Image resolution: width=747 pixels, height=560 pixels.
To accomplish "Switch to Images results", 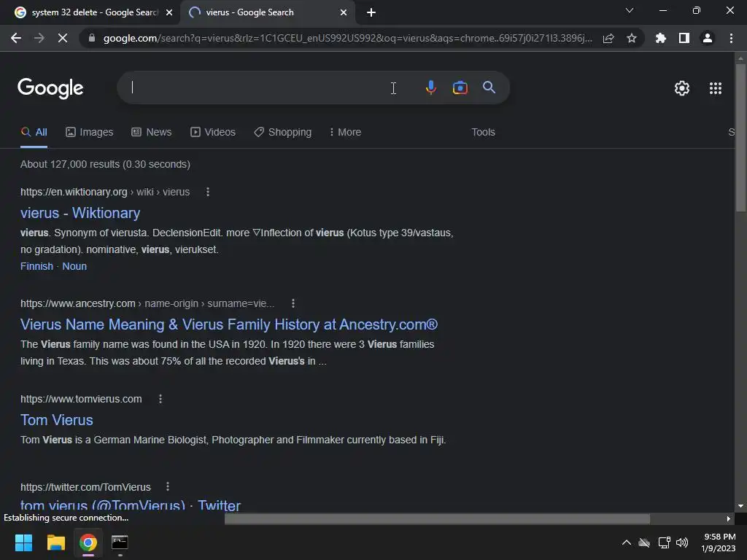I will [90, 133].
